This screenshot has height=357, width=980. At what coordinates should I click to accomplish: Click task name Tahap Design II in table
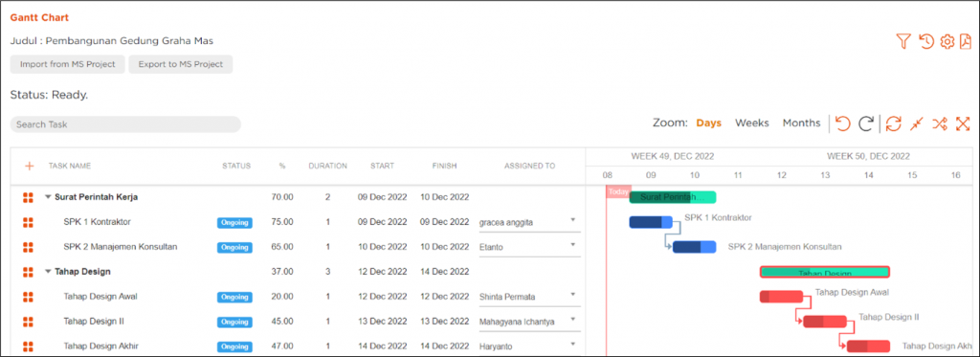(x=94, y=322)
